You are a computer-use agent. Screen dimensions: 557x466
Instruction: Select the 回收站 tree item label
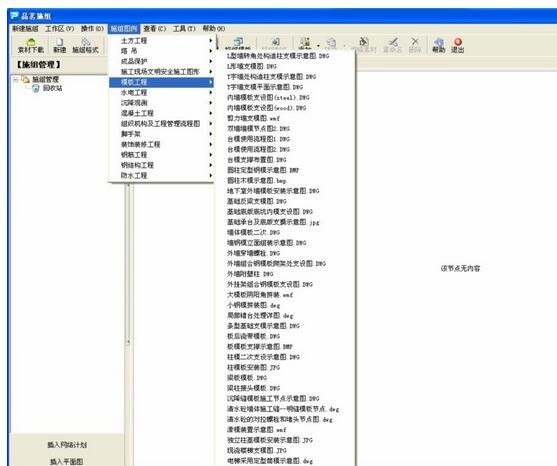[x=52, y=88]
